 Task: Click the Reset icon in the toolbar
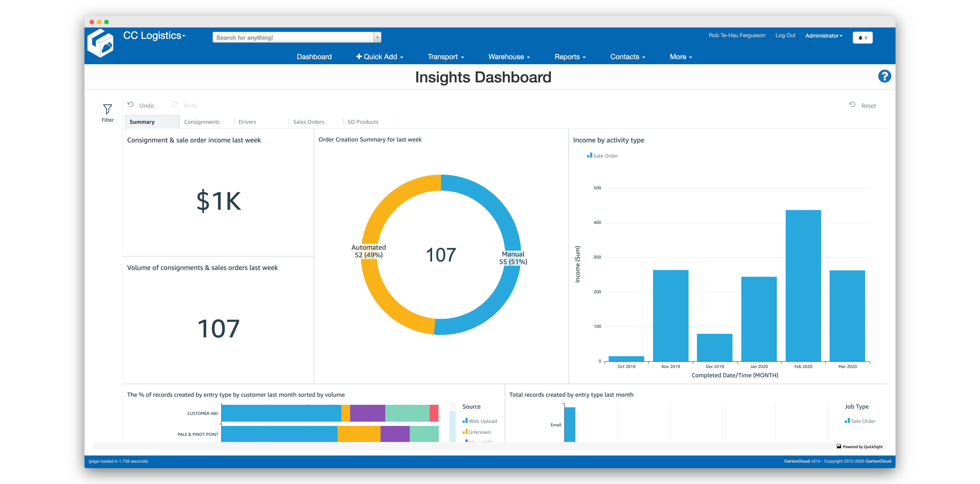tap(852, 105)
